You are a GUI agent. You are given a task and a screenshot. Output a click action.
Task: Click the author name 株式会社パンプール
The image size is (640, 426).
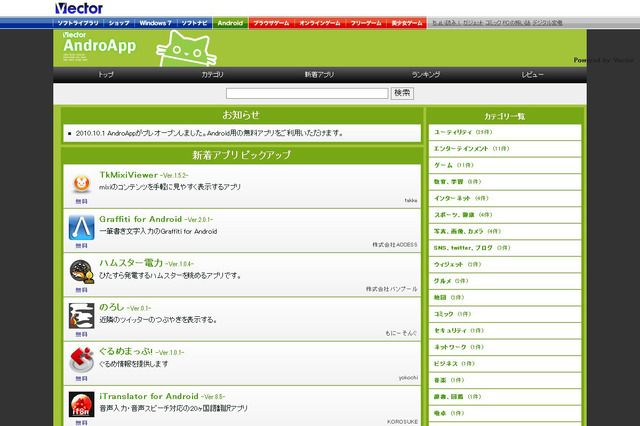point(391,289)
